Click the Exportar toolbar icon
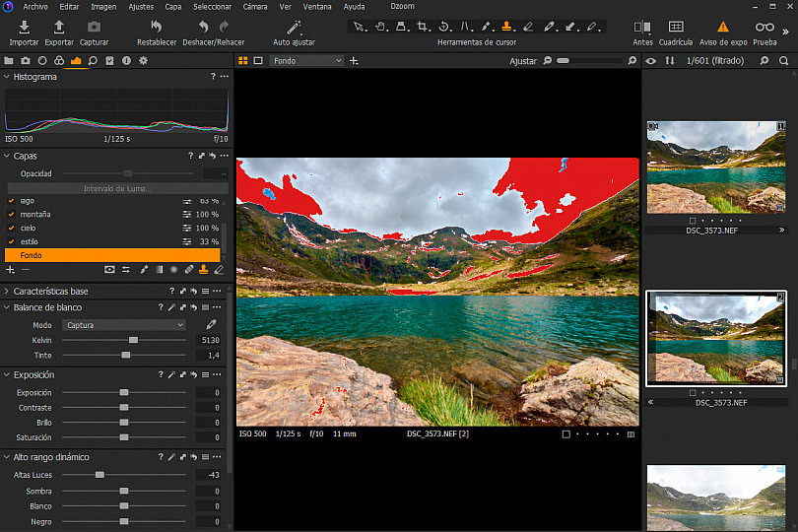Viewport: 798px width, 532px height. pyautogui.click(x=59, y=27)
